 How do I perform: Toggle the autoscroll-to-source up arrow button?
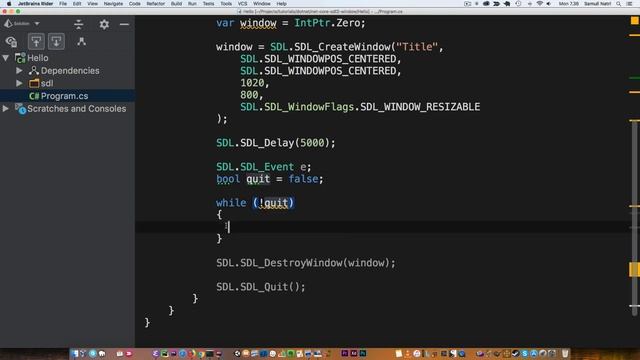click(36, 41)
